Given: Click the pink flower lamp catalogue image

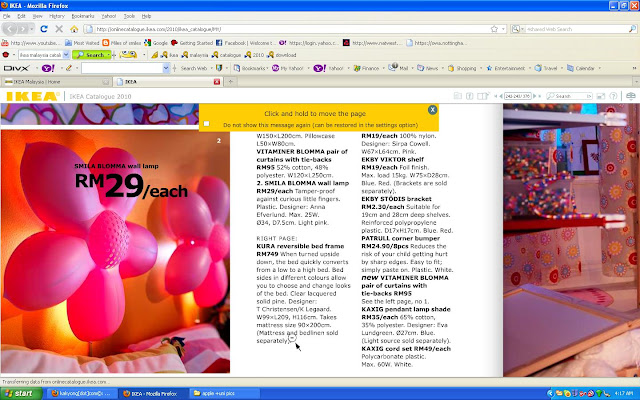Looking at the screenshot, I should tap(115, 251).
